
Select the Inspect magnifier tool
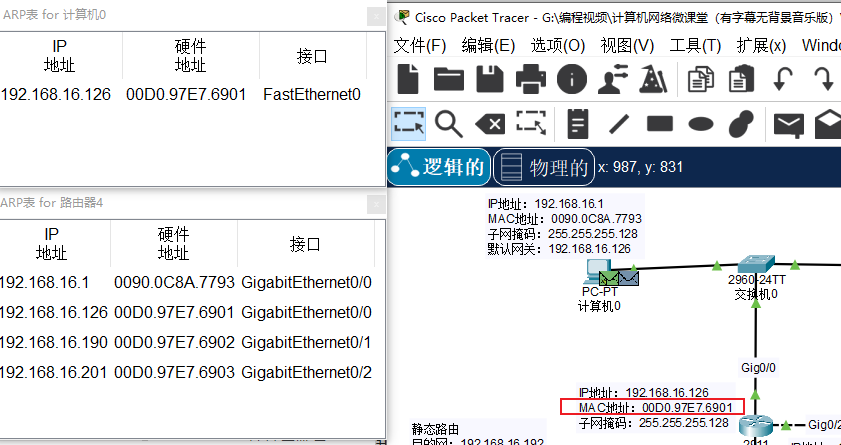pyautogui.click(x=448, y=124)
